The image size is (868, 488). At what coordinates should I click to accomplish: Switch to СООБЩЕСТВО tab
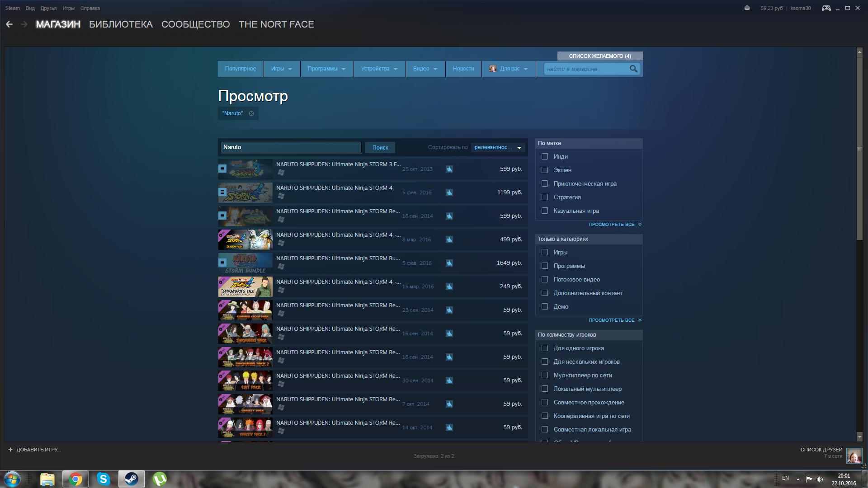click(195, 24)
